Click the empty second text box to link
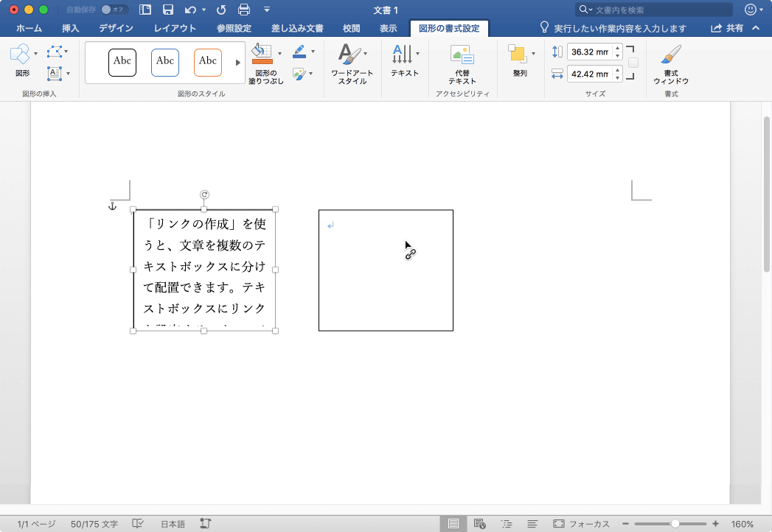The image size is (772, 532). [386, 270]
